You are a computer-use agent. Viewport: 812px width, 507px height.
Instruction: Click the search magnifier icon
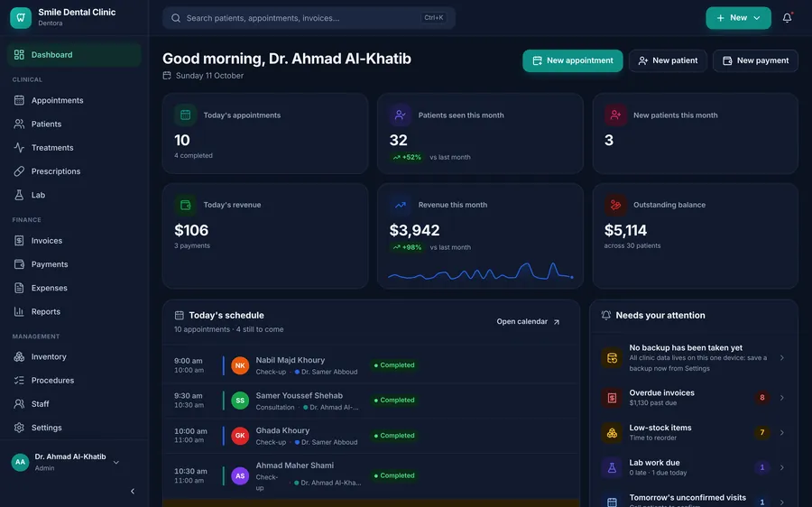coord(176,18)
